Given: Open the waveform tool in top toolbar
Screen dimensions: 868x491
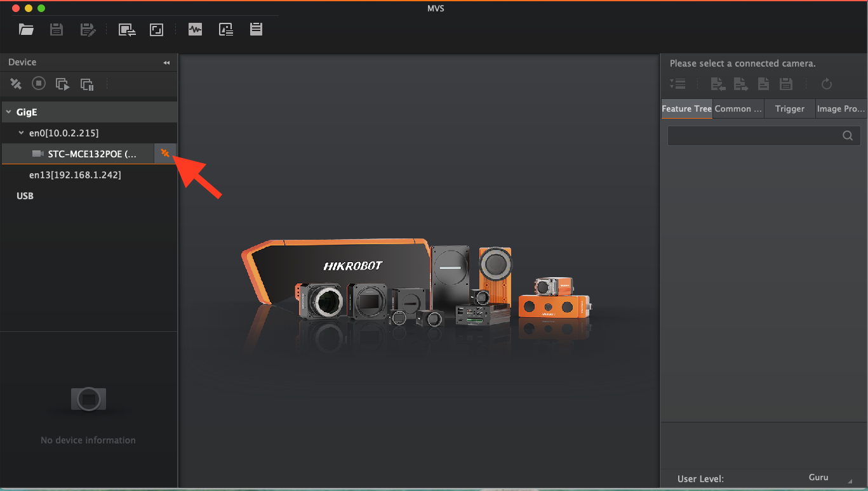Looking at the screenshot, I should click(x=195, y=29).
